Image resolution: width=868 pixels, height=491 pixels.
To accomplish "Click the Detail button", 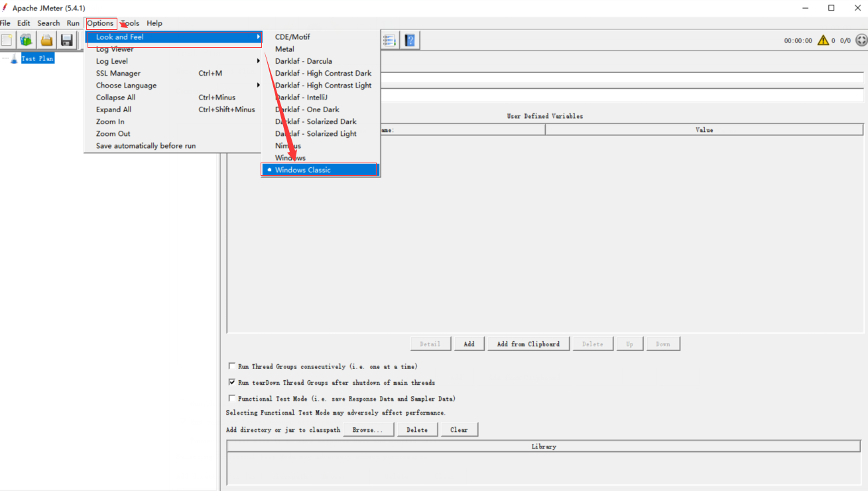I will point(430,344).
